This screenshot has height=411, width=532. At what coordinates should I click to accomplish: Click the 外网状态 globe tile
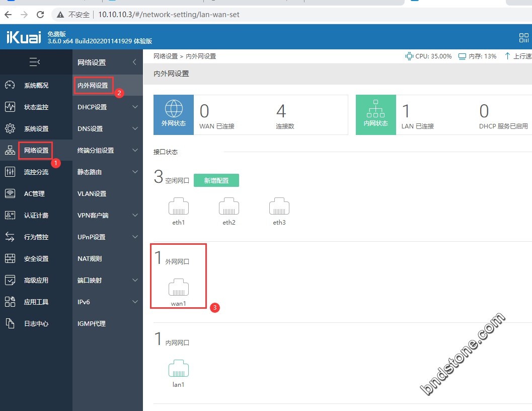click(173, 115)
